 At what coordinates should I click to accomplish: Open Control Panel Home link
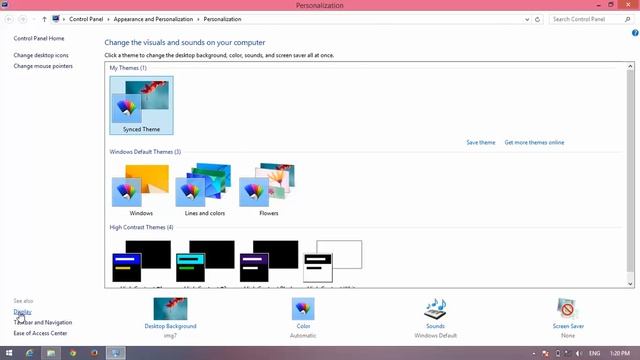(39, 38)
